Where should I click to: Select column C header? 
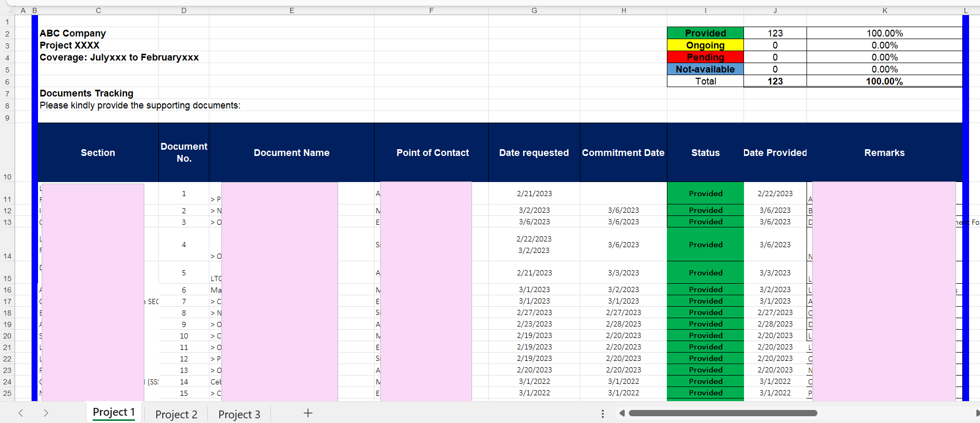(98, 10)
